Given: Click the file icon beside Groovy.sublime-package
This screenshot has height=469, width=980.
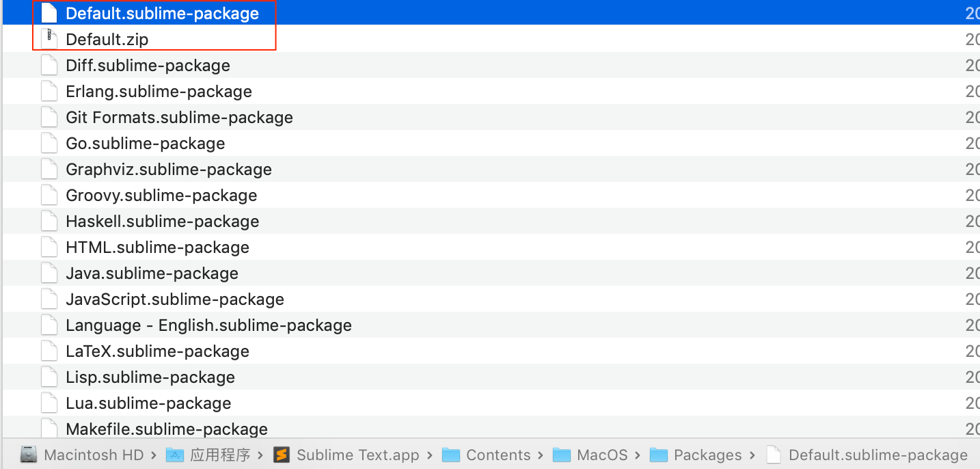Looking at the screenshot, I should click(x=49, y=195).
